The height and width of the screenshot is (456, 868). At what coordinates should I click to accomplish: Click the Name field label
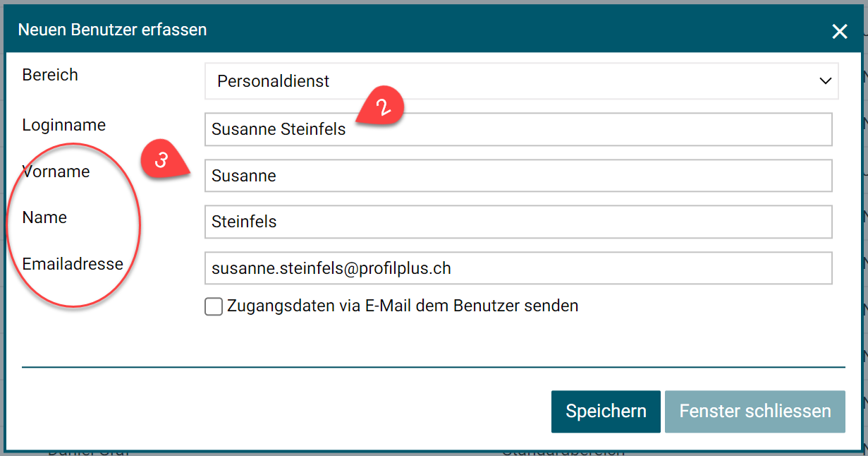tap(44, 217)
